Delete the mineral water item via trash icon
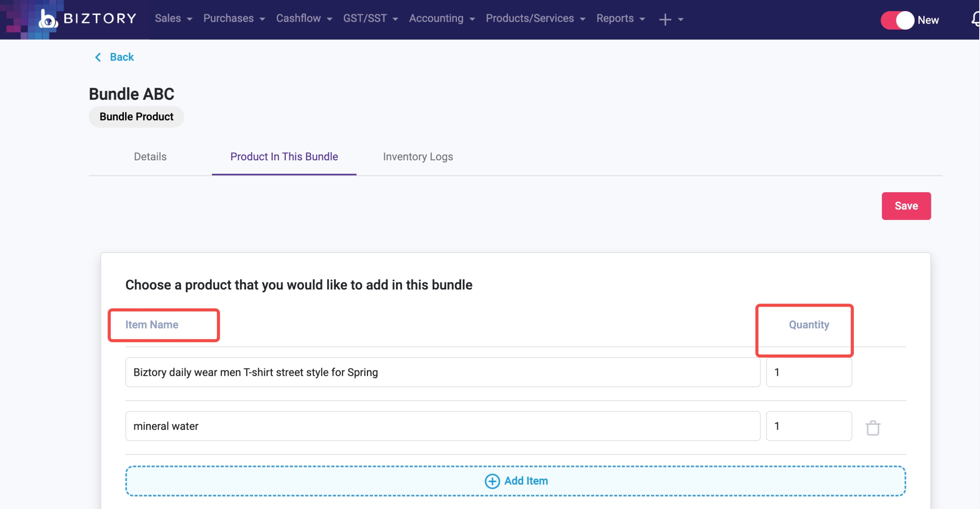Image resolution: width=980 pixels, height=509 pixels. tap(872, 428)
